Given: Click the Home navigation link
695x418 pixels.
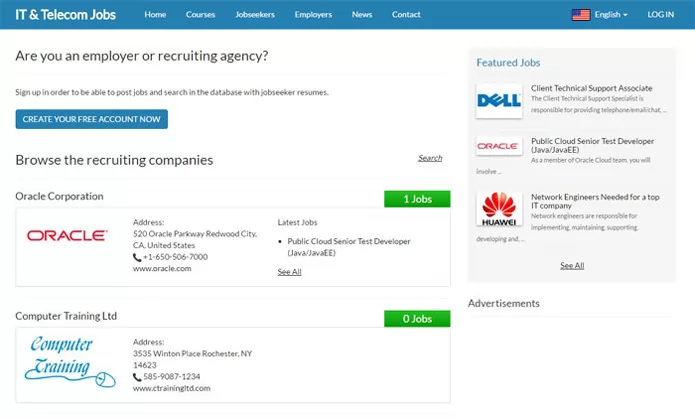Looking at the screenshot, I should click(x=155, y=15).
